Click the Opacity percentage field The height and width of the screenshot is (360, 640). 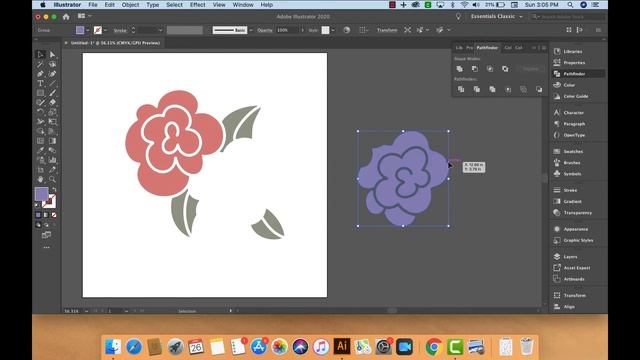287,30
